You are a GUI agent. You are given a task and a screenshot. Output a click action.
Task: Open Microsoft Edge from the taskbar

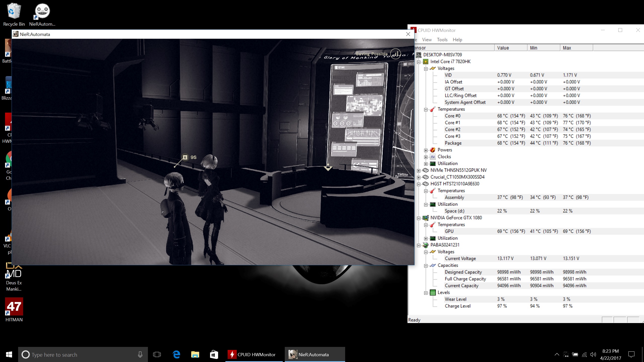177,354
